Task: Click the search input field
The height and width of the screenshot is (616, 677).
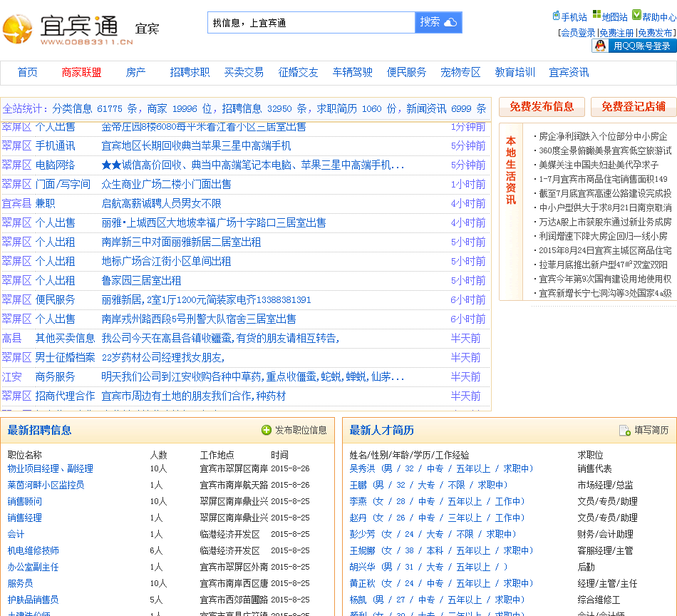Action: click(x=311, y=23)
